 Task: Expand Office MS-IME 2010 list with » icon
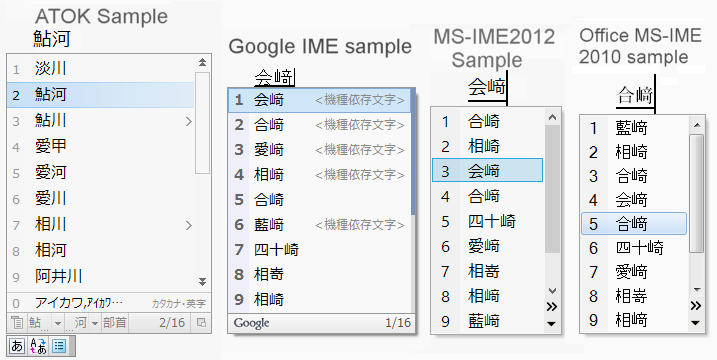[696, 306]
